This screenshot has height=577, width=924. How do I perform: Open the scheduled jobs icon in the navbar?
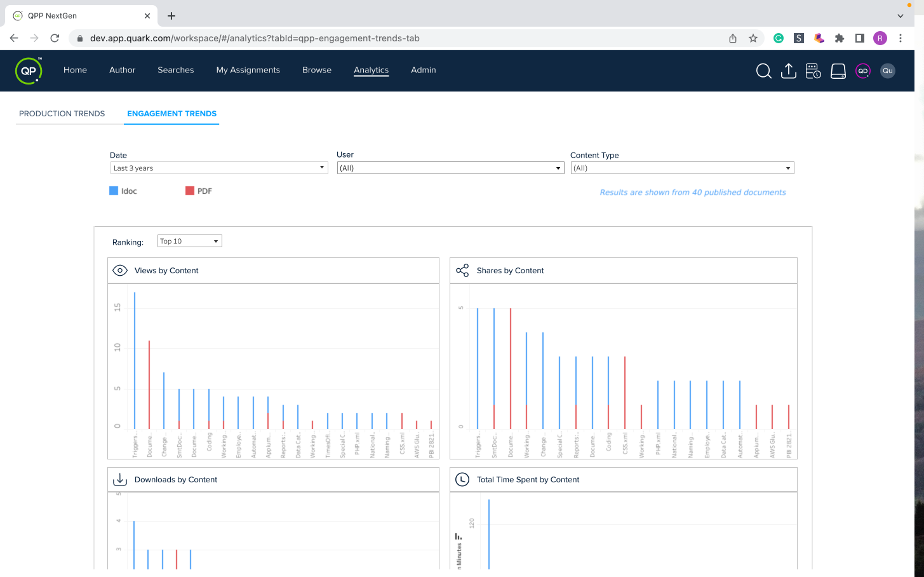click(x=813, y=71)
